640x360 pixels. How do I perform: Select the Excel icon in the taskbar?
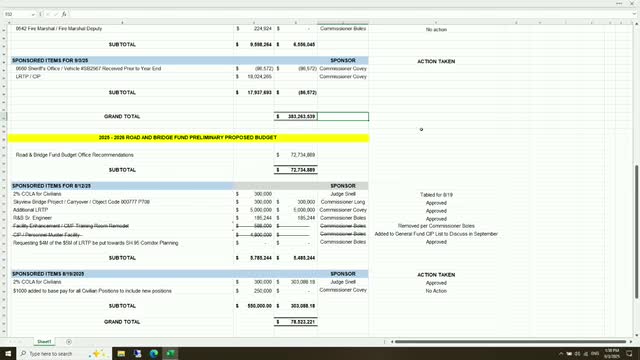[x=170, y=353]
